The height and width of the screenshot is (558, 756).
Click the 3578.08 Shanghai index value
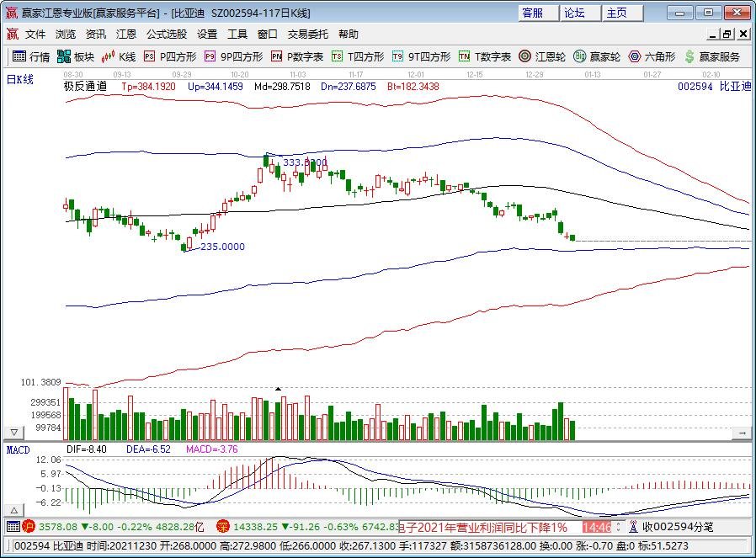click(x=58, y=527)
